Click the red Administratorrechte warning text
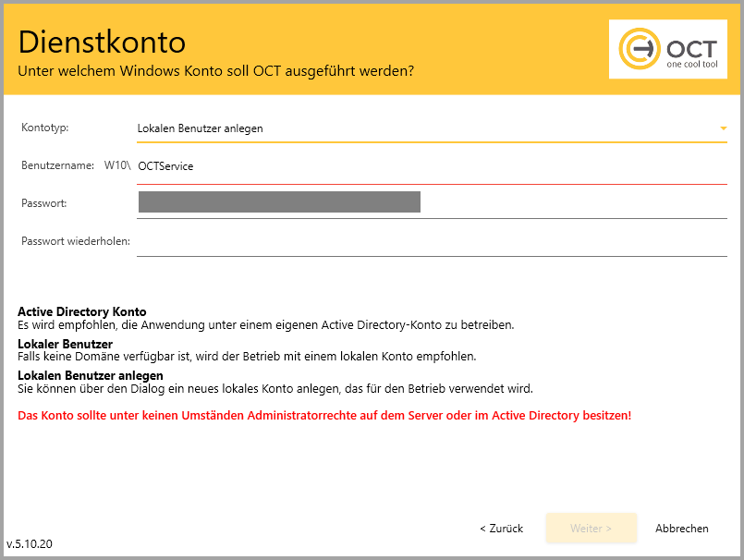The height and width of the screenshot is (560, 744). 324,416
